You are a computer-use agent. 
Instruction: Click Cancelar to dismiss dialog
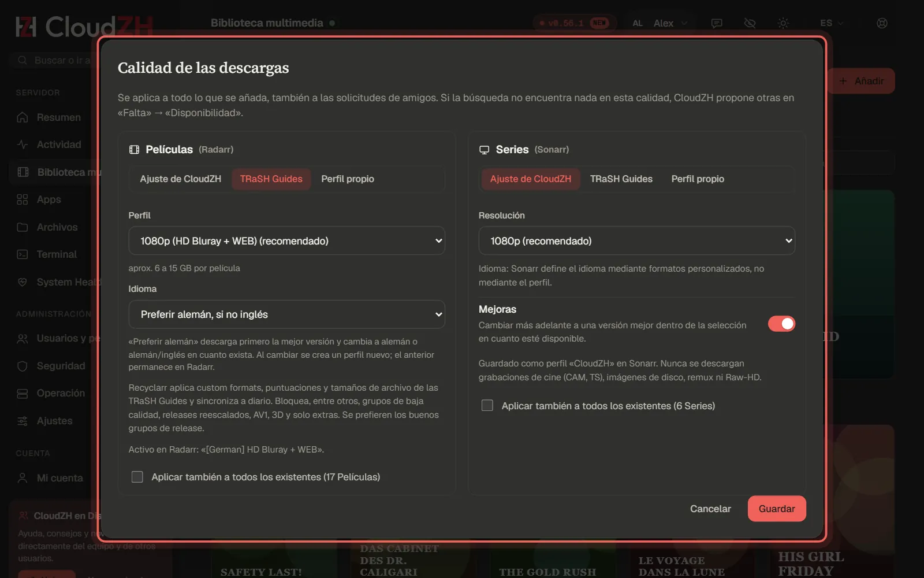point(710,509)
